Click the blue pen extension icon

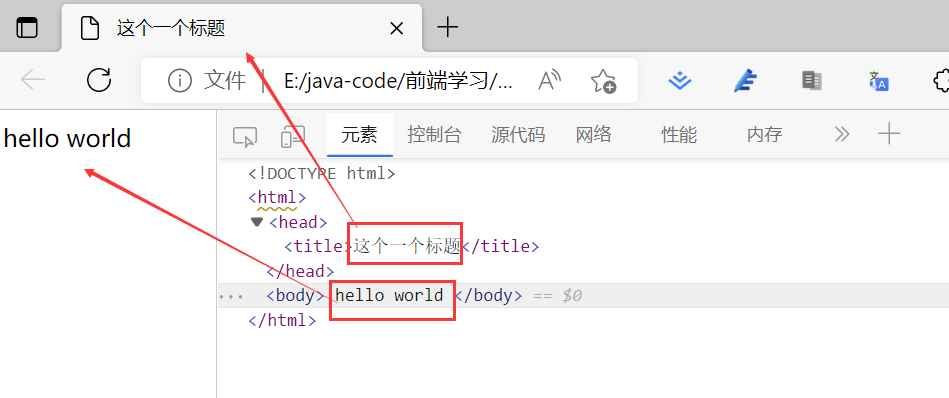click(745, 80)
